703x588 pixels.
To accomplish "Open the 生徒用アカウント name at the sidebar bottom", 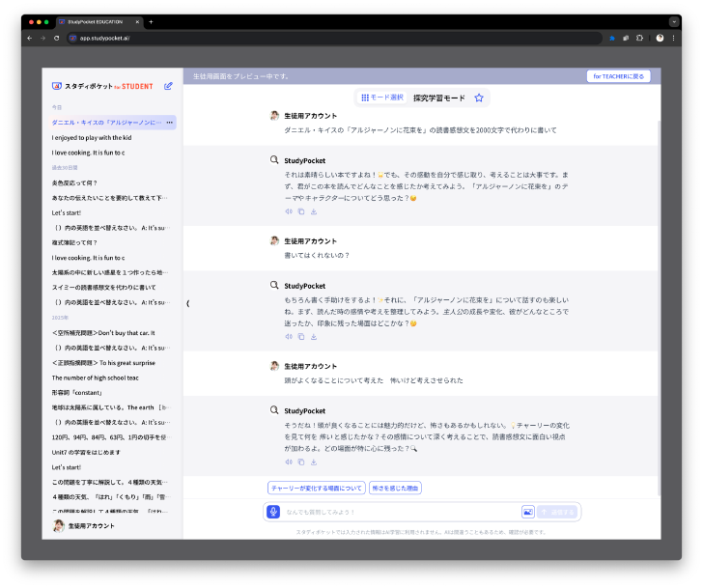I will tap(92, 525).
